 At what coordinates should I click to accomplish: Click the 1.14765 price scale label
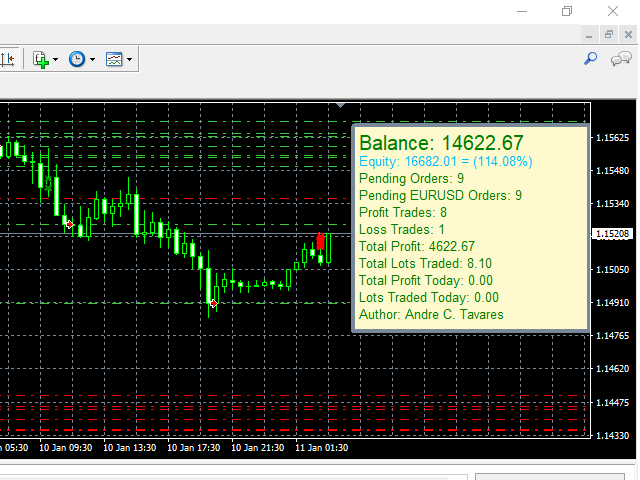click(613, 336)
